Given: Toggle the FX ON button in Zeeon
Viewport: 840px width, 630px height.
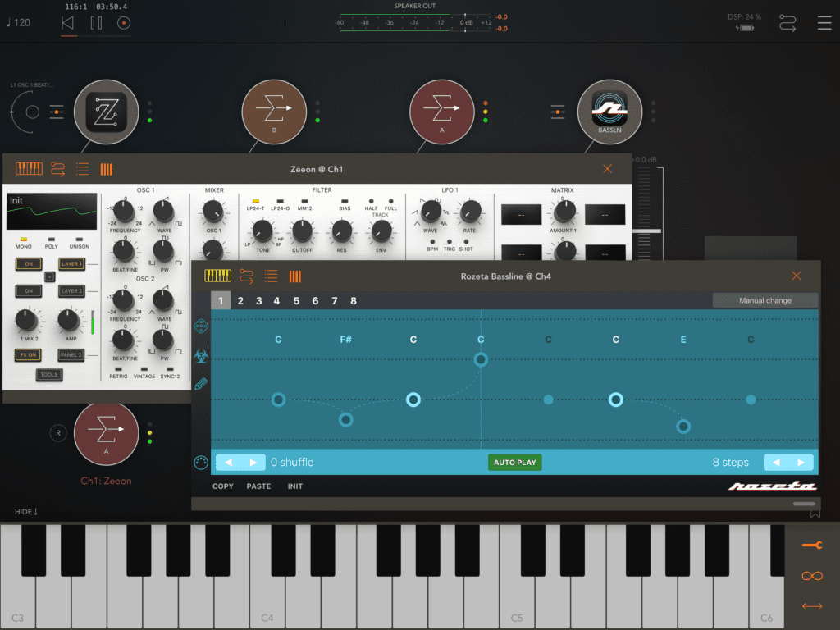Looking at the screenshot, I should [29, 355].
